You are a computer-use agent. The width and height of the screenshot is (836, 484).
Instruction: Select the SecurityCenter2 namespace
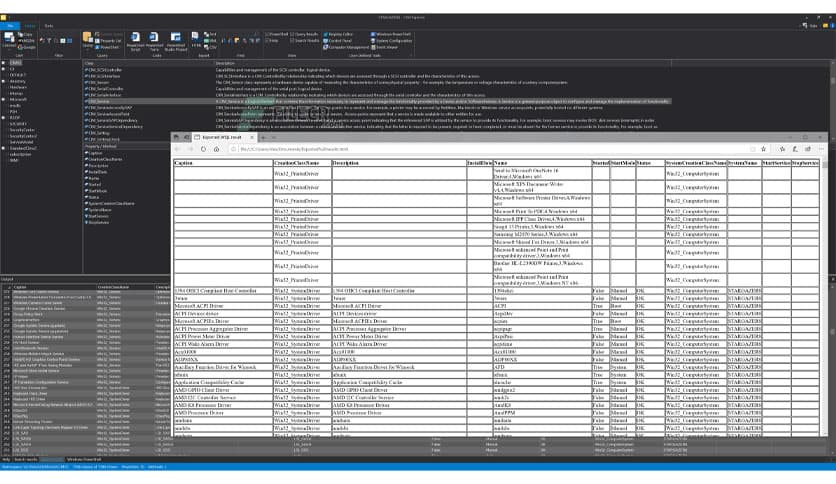(23, 136)
